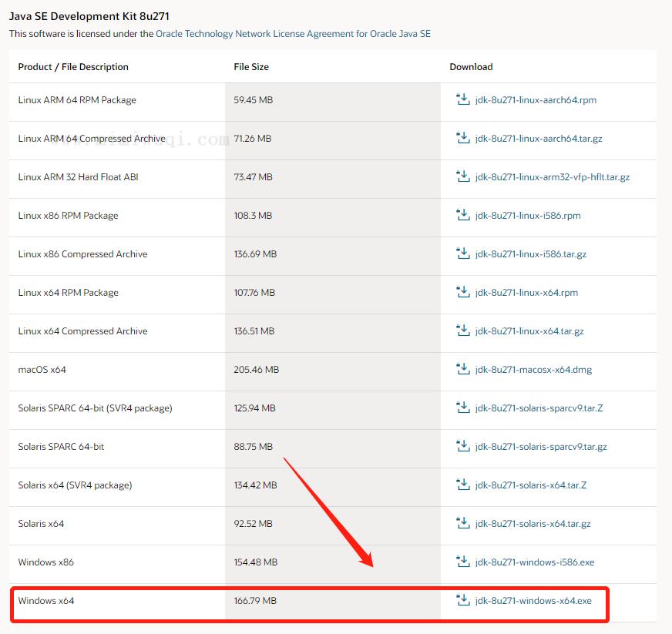Select 'Solaris SPARC 64-bit (SVR4 package)' text

click(95, 409)
